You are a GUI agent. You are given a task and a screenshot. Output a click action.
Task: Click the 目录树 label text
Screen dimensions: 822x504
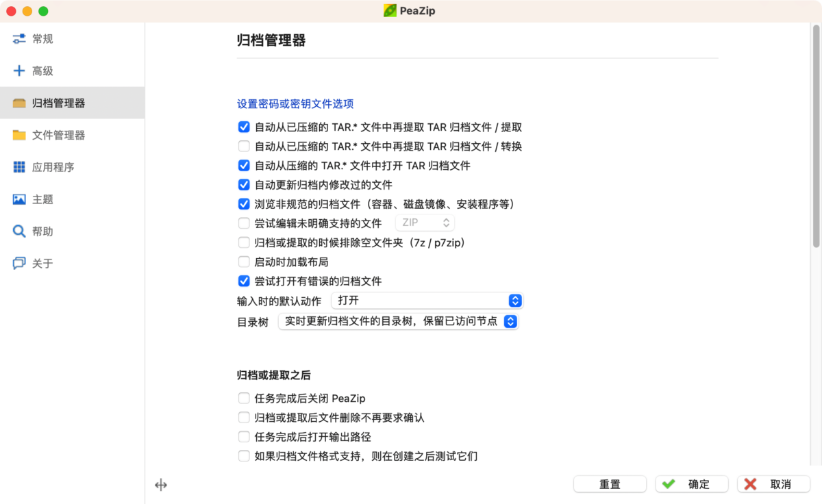(253, 322)
